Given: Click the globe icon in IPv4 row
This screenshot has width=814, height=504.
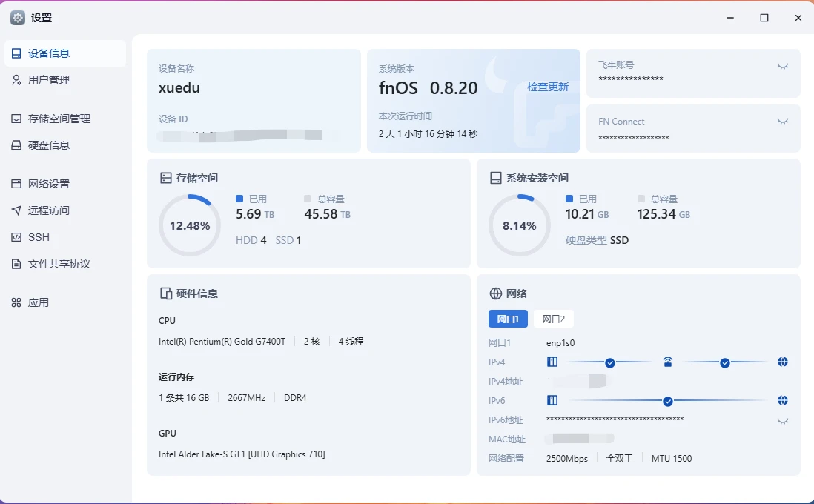Looking at the screenshot, I should click(x=782, y=362).
